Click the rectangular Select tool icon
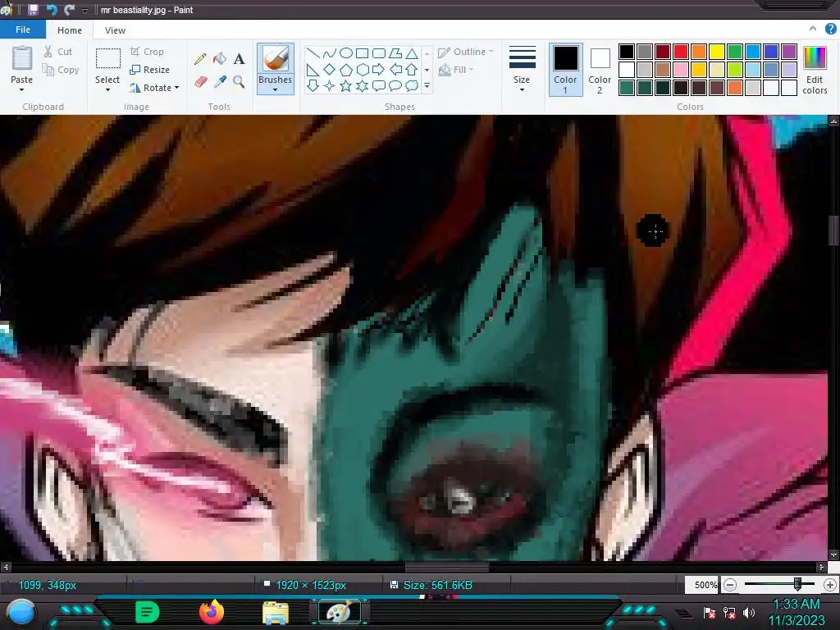This screenshot has width=840, height=630. pyautogui.click(x=107, y=58)
